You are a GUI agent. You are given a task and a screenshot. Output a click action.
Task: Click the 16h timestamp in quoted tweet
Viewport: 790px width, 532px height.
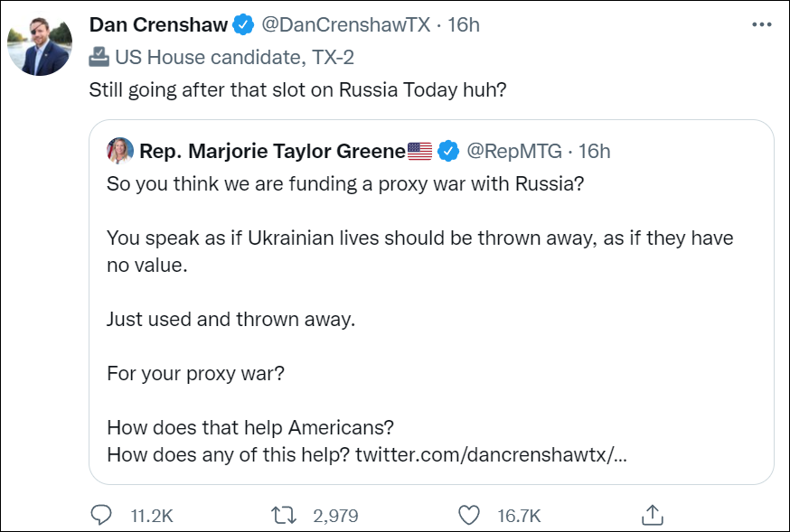[595, 151]
